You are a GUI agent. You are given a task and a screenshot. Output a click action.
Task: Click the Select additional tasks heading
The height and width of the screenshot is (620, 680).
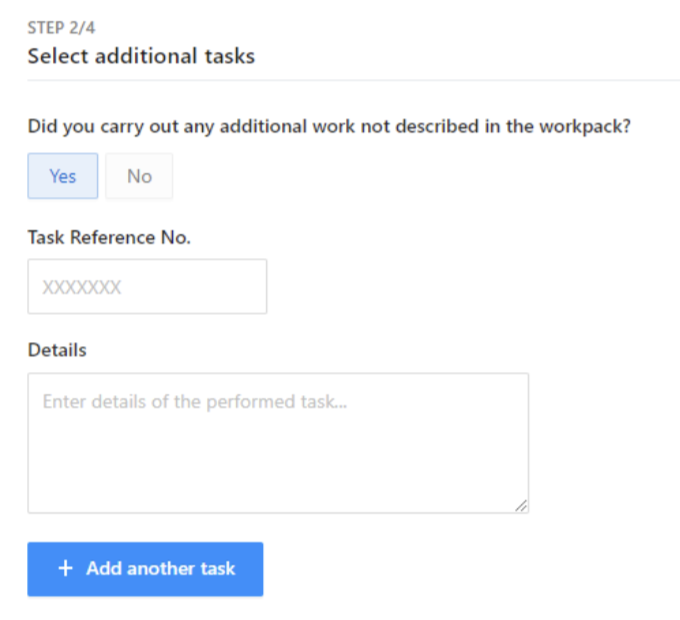141,56
